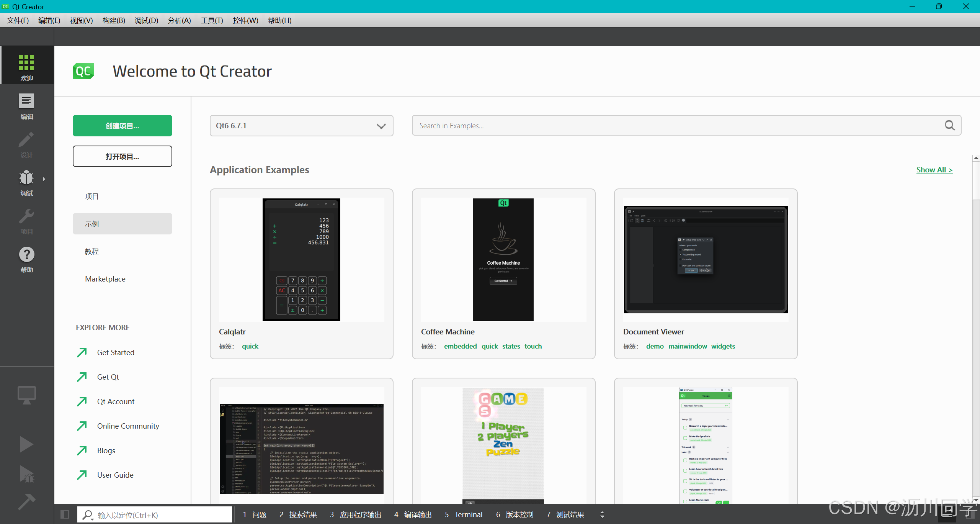The width and height of the screenshot is (980, 524).
Task: Open the 4 编译输出 compile output pane
Action: point(413,514)
